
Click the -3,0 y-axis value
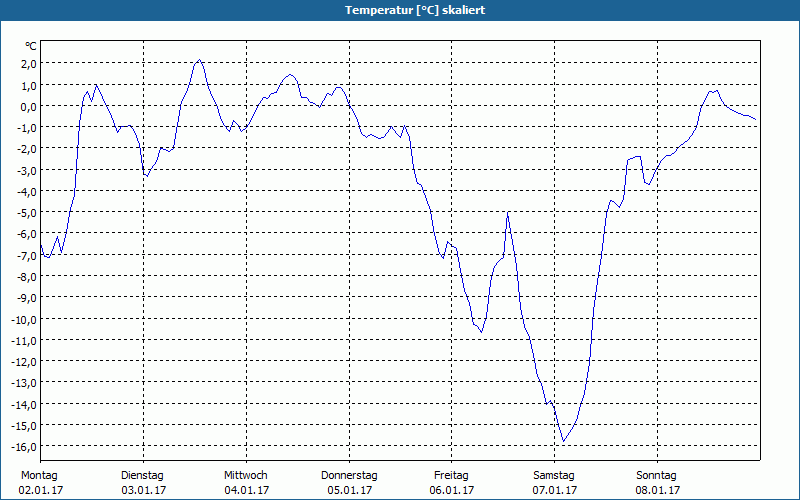tap(27, 170)
